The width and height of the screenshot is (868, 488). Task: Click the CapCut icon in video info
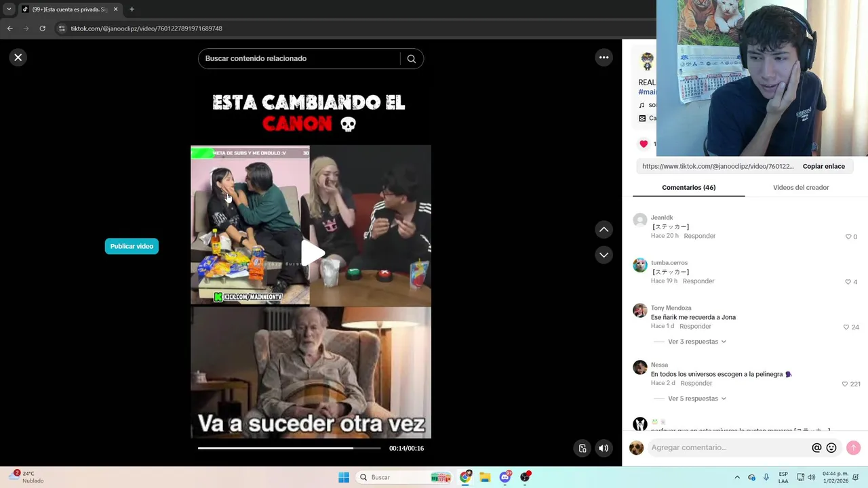click(x=642, y=118)
